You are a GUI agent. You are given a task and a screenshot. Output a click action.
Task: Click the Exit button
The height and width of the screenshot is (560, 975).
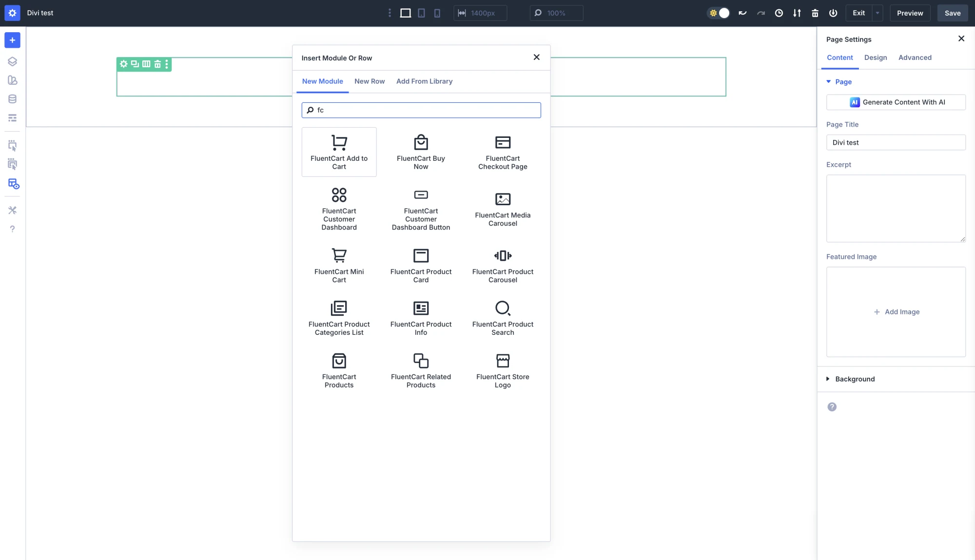(x=858, y=13)
